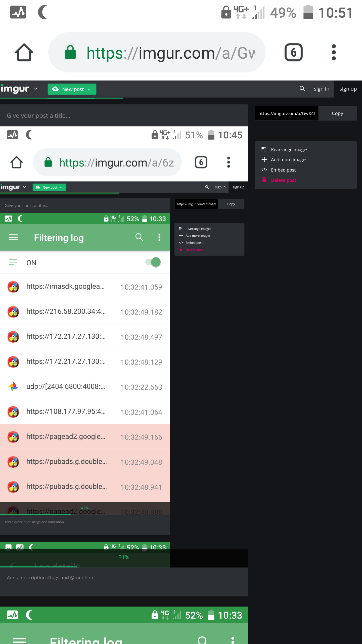Click the sign up button
Image resolution: width=362 pixels, height=644 pixels.
tap(348, 89)
